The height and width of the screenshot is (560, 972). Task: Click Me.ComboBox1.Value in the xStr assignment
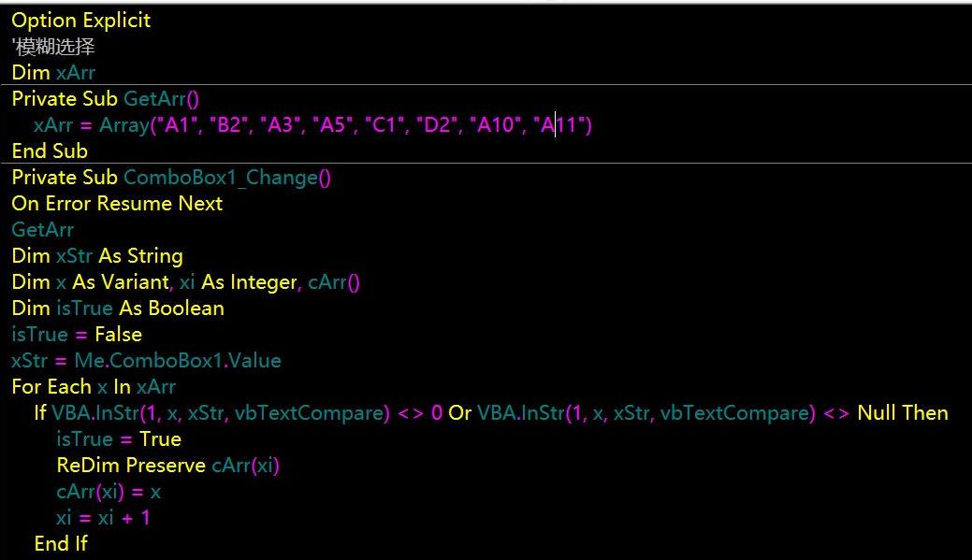(178, 361)
